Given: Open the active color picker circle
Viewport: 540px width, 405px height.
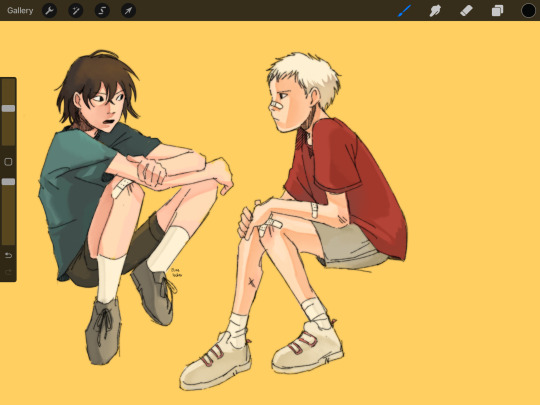Looking at the screenshot, I should coord(528,11).
